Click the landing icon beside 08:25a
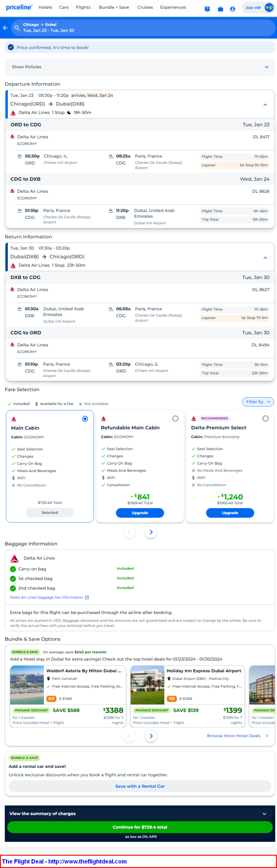The width and height of the screenshot is (277, 868). (x=111, y=156)
